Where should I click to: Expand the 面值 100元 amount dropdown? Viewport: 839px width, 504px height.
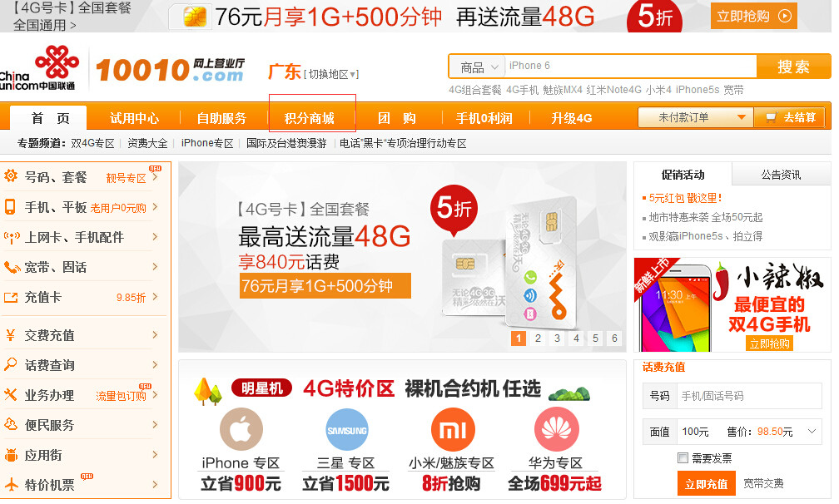[750, 432]
